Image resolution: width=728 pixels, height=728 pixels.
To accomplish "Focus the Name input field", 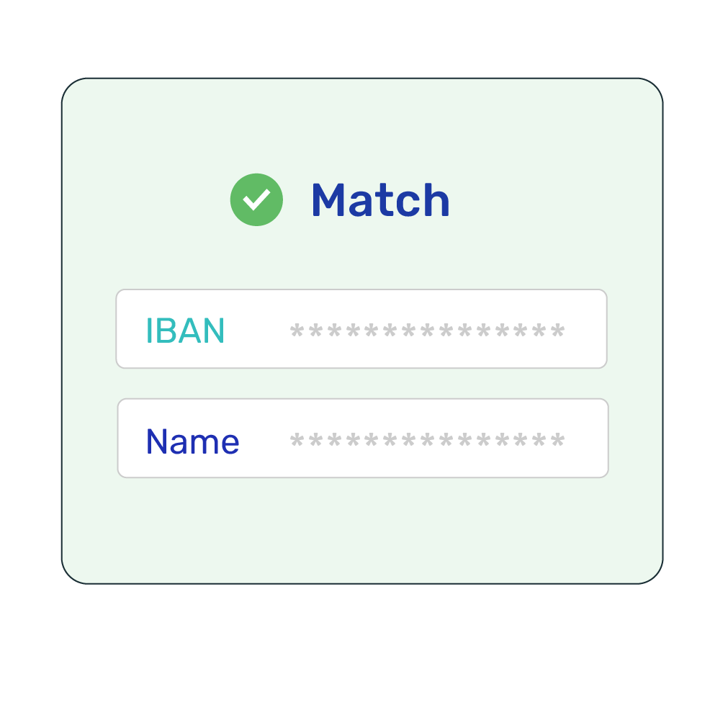I will 363,438.
